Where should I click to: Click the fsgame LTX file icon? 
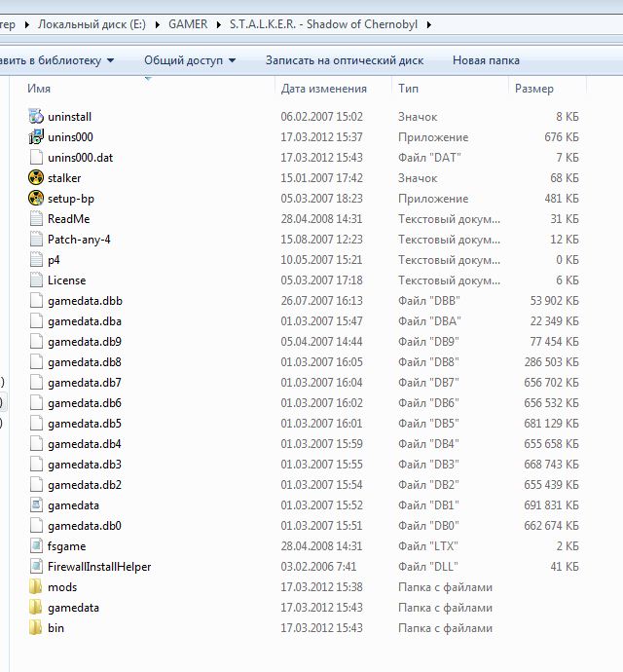(x=36, y=546)
